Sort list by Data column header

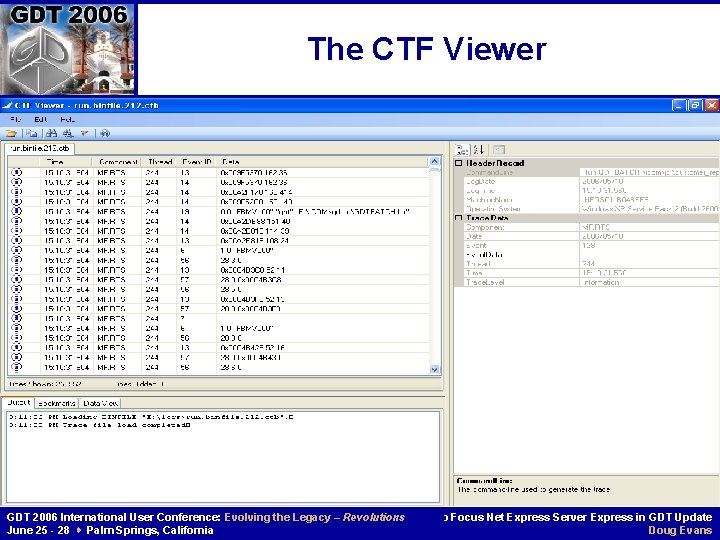(x=322, y=162)
